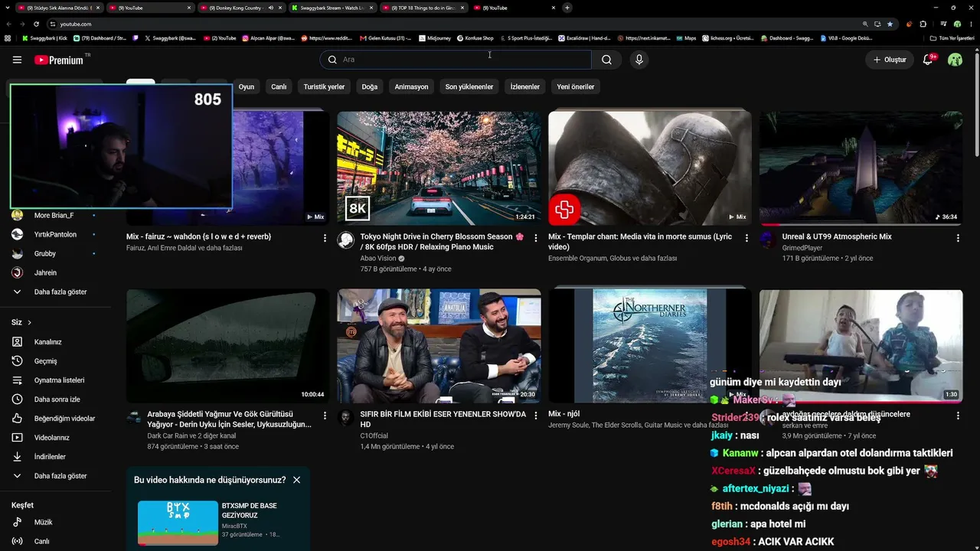The image size is (980, 551).
Task: Open options for fairuz wahdon mix
Action: 325,238
